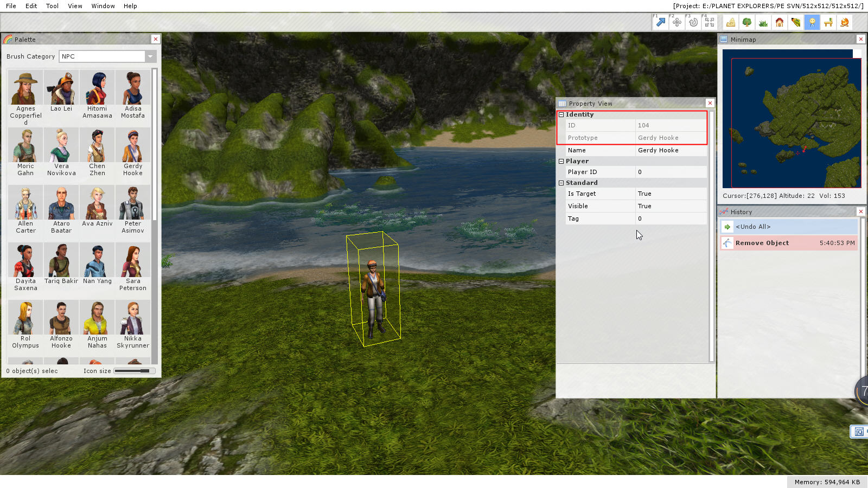Screen dimensions: 868x488
Task: Select the campfire effect tool icon
Action: [x=845, y=22]
